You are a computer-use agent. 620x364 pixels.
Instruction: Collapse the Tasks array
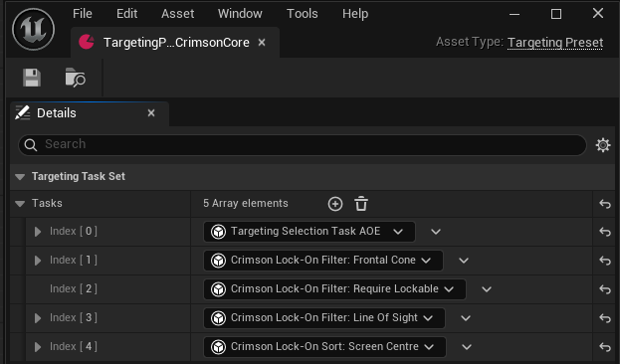coord(20,204)
